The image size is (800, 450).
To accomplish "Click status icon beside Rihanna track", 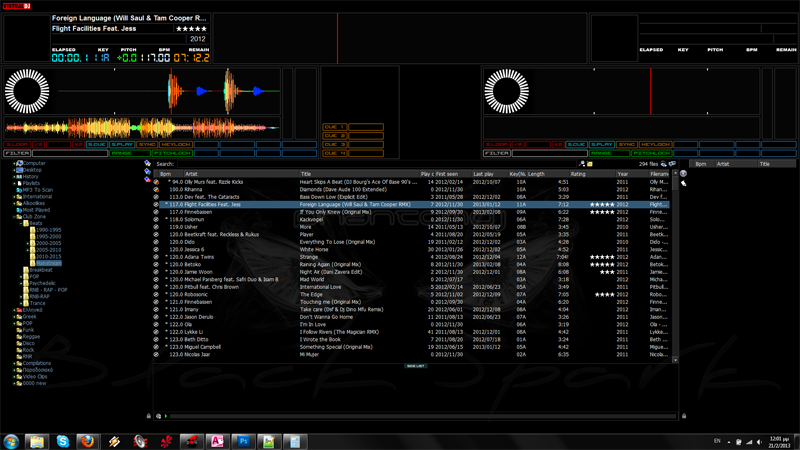I will coord(156,190).
